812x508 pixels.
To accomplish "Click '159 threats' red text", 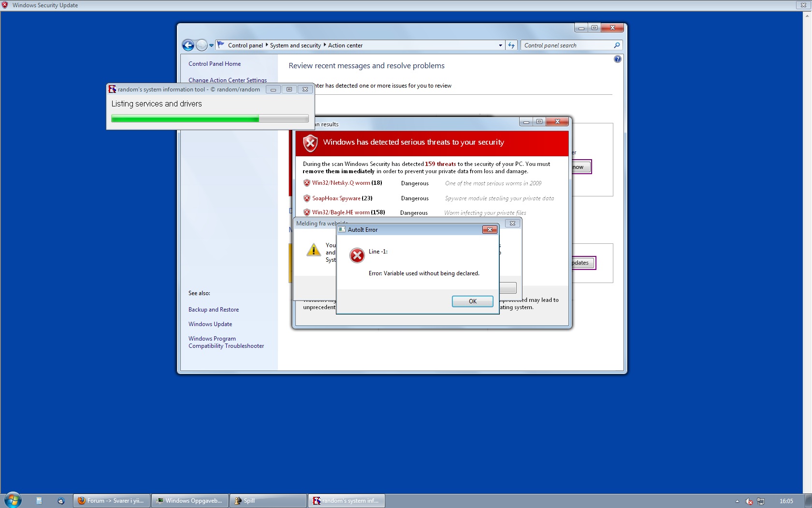I will click(440, 164).
